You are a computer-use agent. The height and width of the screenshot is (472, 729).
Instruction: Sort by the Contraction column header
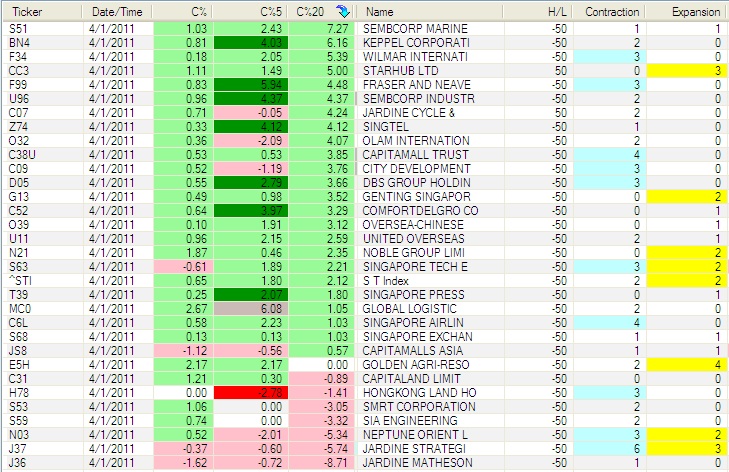(x=613, y=11)
